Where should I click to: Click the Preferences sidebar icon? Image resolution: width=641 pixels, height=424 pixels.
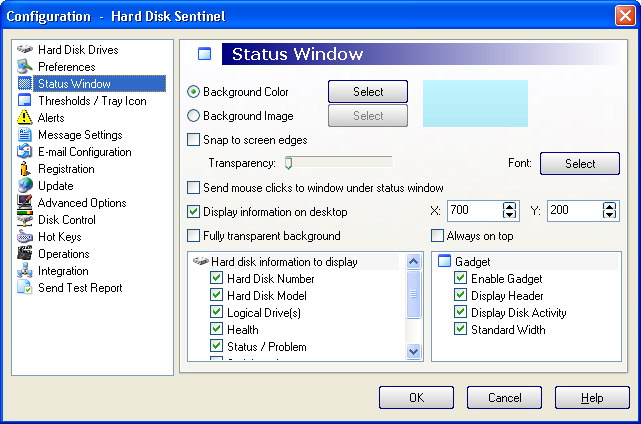(25, 66)
